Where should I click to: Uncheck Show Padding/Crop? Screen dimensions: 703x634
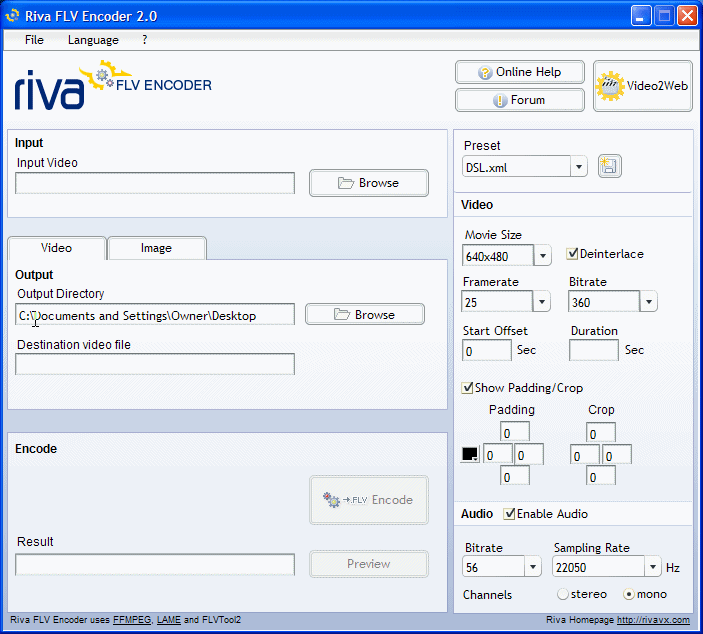[467, 388]
